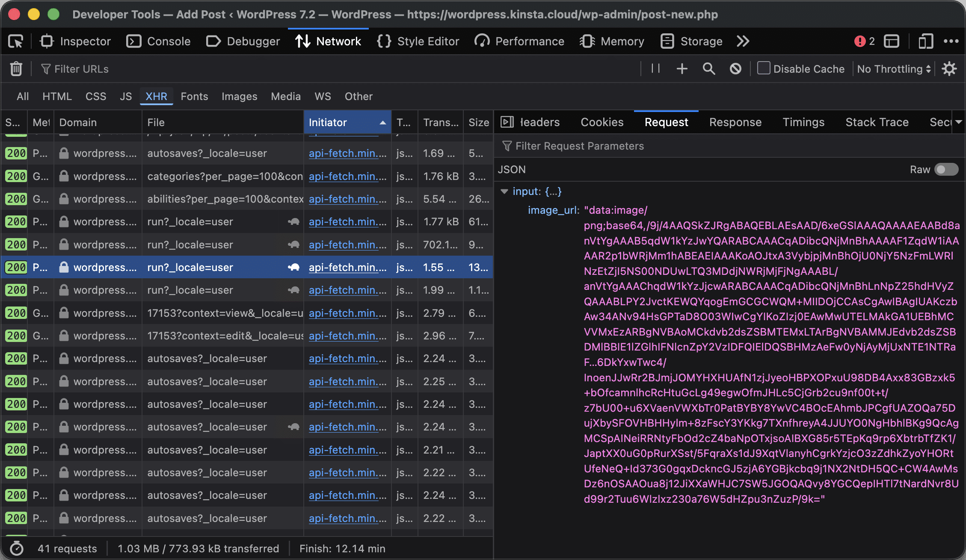This screenshot has height=560, width=966.
Task: Select the Response details tab
Action: (x=735, y=122)
